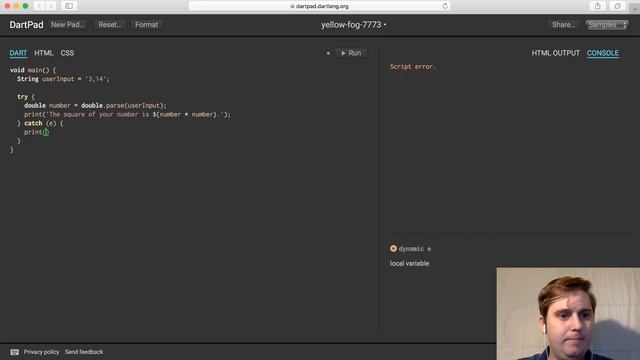Reload the page in Safari
This screenshot has width=640, height=360.
(445, 6)
